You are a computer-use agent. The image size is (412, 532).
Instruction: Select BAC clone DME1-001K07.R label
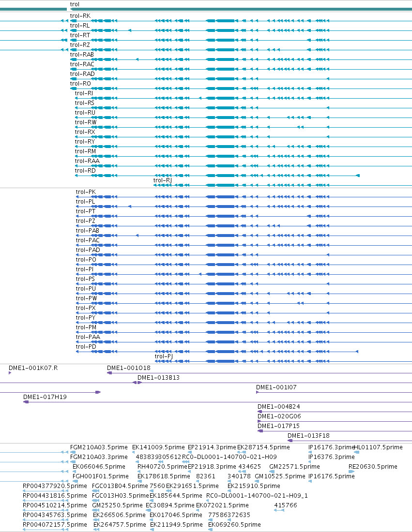tap(33, 368)
